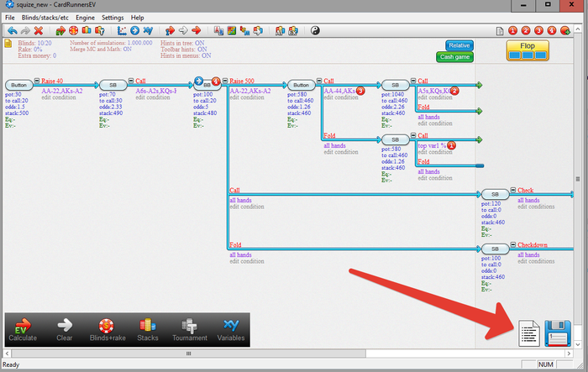Select the SB node showing pot:1040
The height and width of the screenshot is (372, 588).
(x=396, y=85)
